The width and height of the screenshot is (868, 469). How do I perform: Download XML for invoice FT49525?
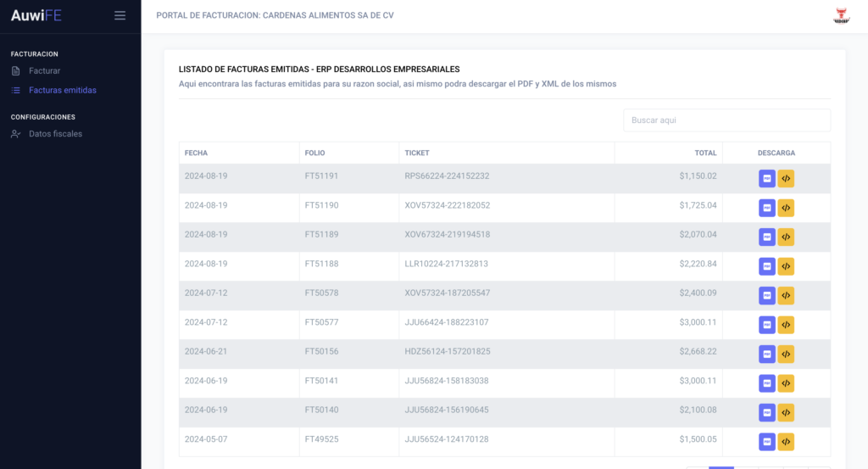click(x=786, y=442)
